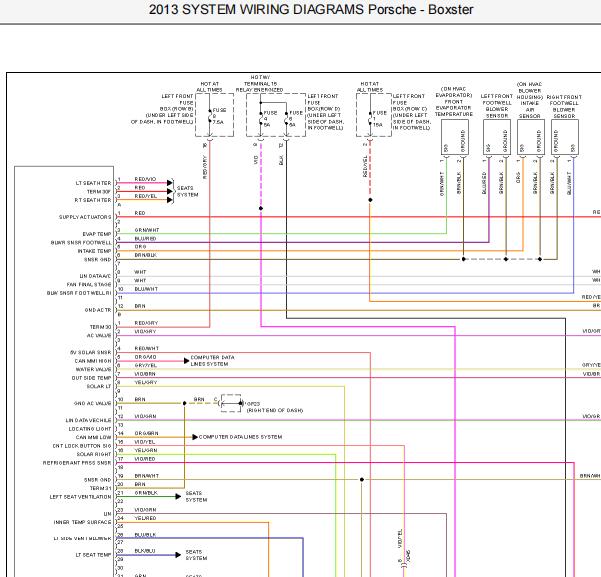Select the LT SEAT HTER pin label
The height and width of the screenshot is (577, 601).
pyautogui.click(x=94, y=183)
